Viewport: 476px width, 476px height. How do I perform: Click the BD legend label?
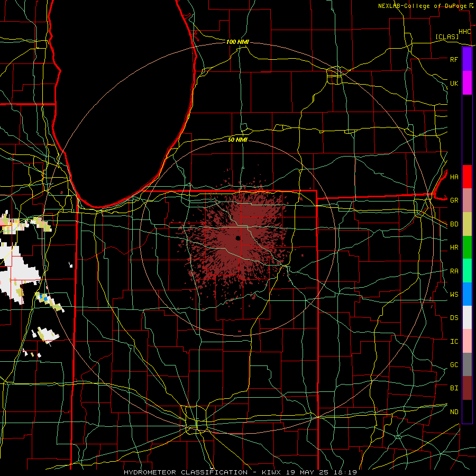coord(454,224)
